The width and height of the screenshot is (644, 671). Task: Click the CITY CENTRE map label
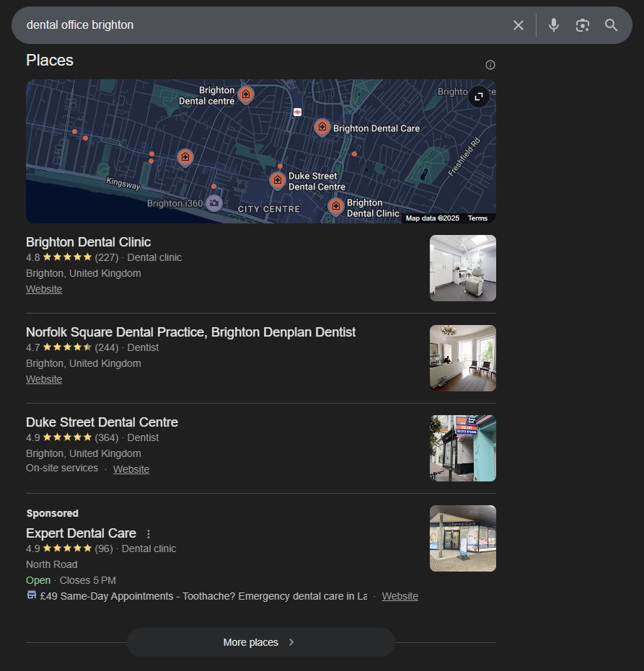[269, 209]
